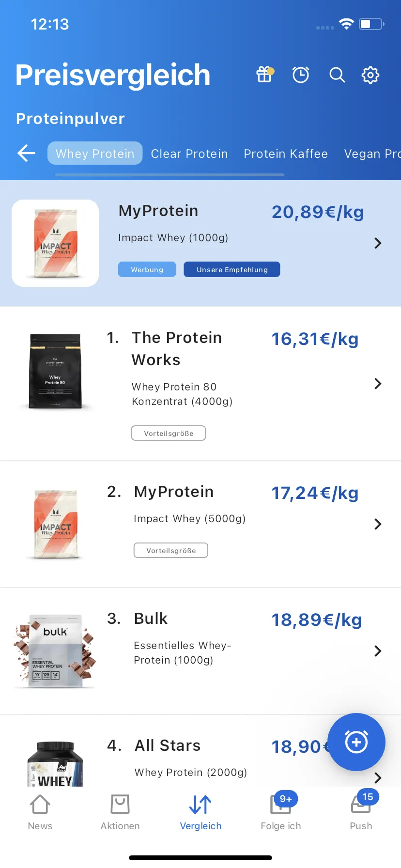
Task: Open the Aktionen bag tab
Action: click(120, 812)
